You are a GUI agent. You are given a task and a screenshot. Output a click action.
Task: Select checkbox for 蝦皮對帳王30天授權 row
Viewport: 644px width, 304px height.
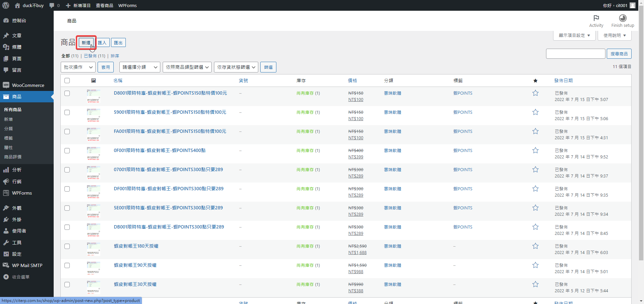[x=67, y=285]
